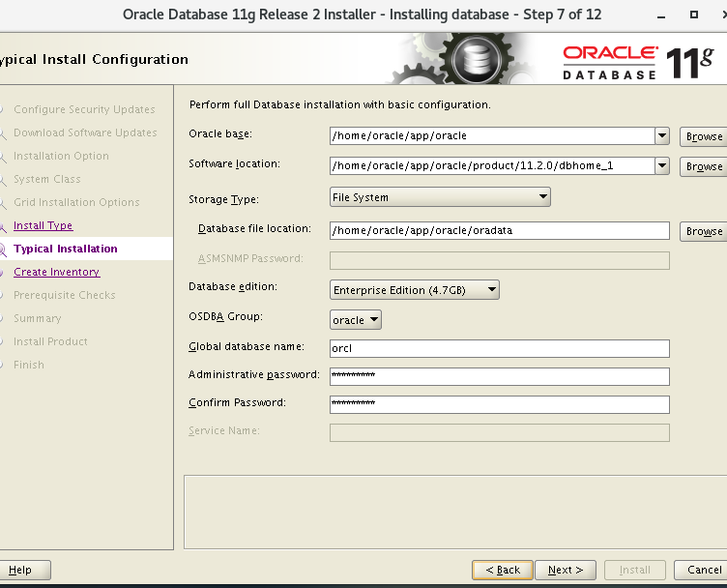727x588 pixels.
Task: Click the Back button
Action: pyautogui.click(x=503, y=570)
